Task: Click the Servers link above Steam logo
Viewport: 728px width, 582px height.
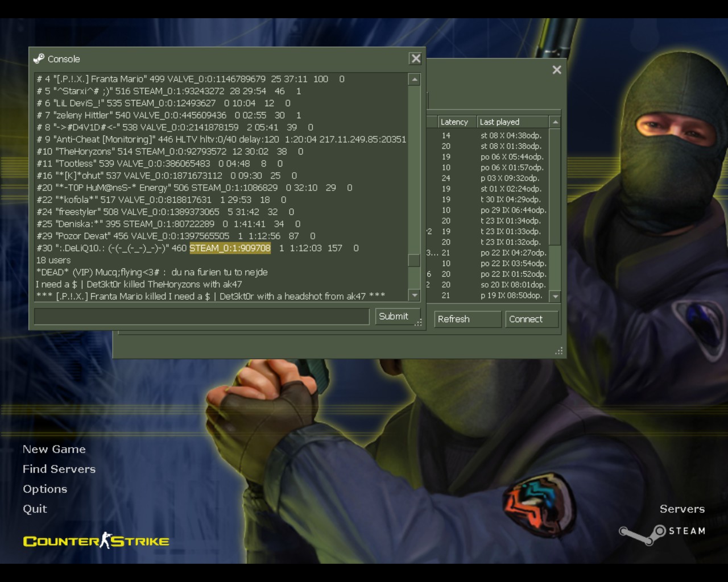Action: 682,509
